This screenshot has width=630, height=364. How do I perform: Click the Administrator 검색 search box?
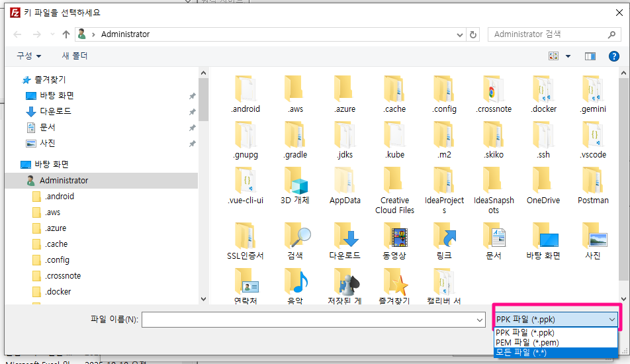click(554, 34)
